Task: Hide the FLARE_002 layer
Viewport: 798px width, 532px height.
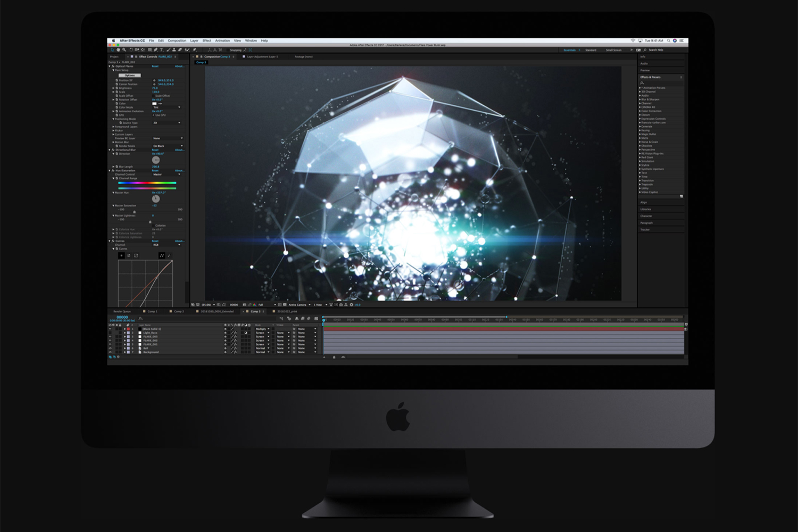Action: 110,340
